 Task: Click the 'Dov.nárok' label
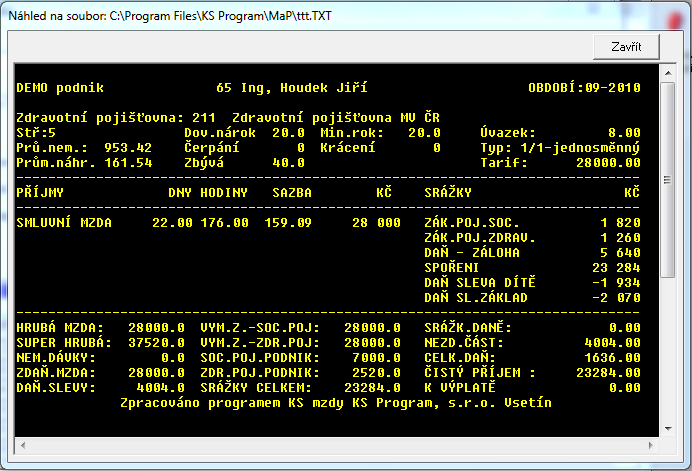[220, 133]
